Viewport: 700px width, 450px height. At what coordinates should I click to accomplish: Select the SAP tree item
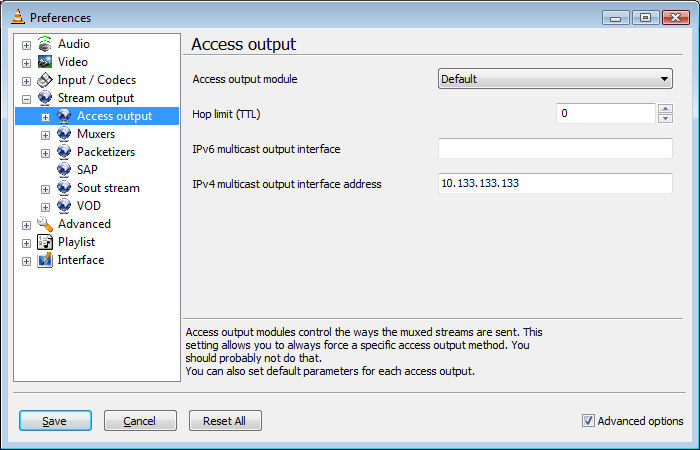87,170
